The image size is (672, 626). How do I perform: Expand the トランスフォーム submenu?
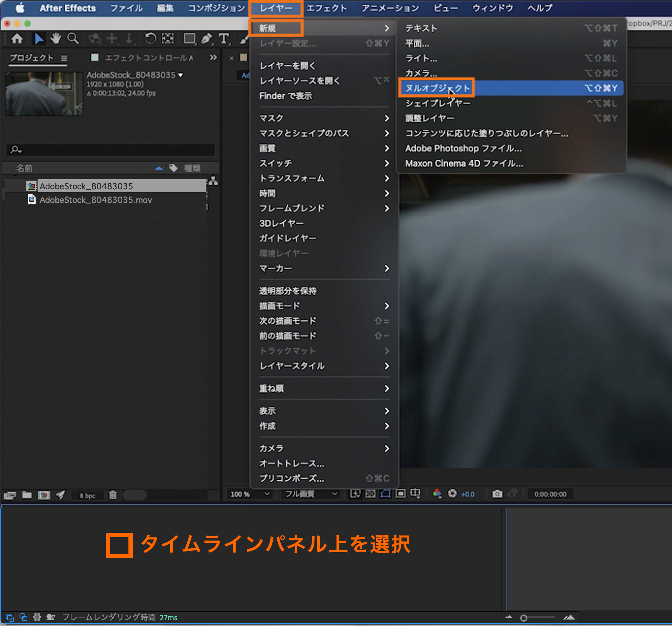324,178
